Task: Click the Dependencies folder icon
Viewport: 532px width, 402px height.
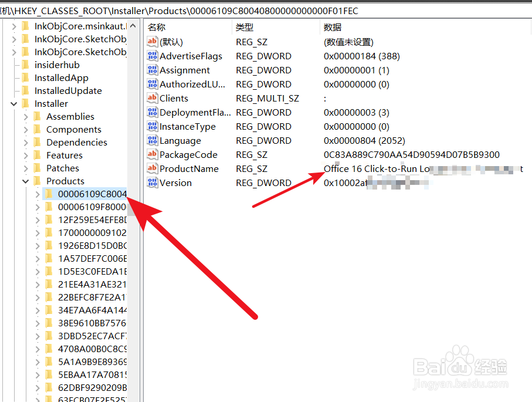Action: [38, 142]
